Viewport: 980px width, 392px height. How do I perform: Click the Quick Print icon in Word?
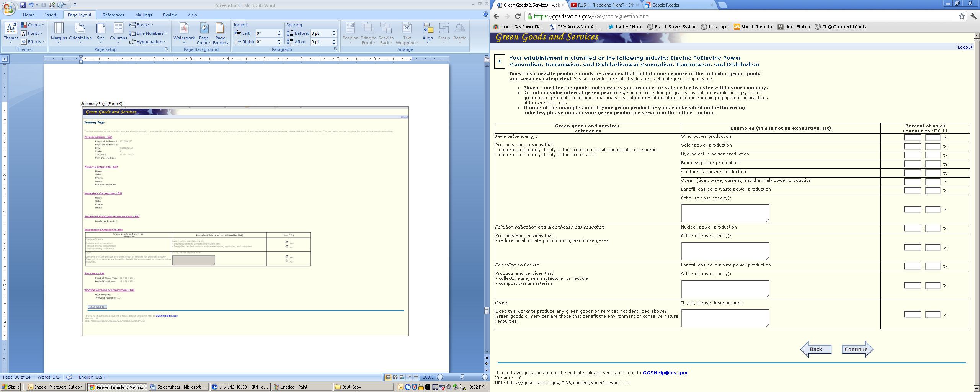52,5
